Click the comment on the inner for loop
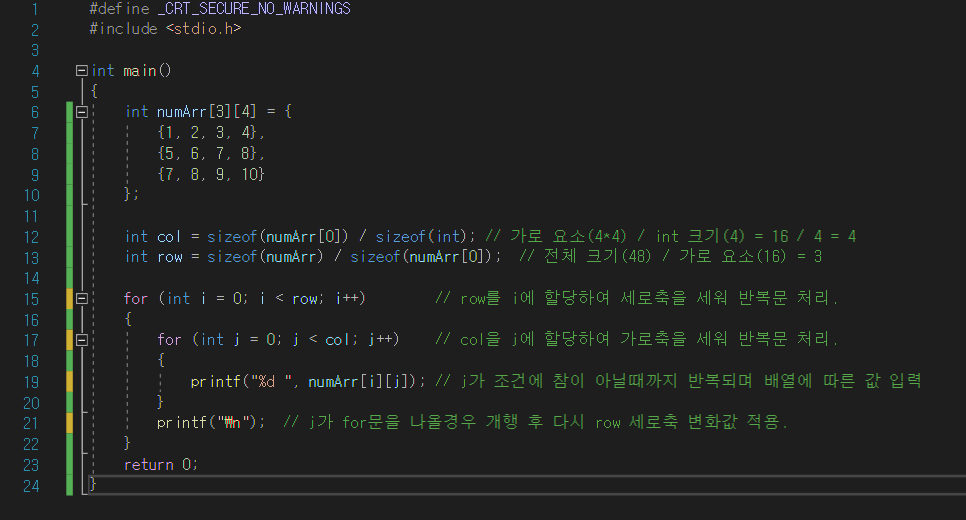 637,339
